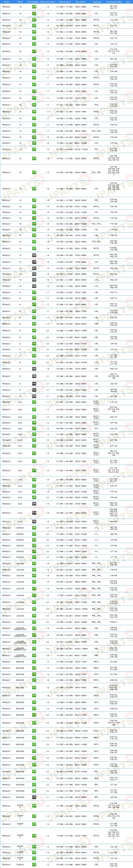The height and width of the screenshot is (868, 133).
Task: Click LAGUNA model cell in F3R 611 row
Action: [x=20, y=622]
